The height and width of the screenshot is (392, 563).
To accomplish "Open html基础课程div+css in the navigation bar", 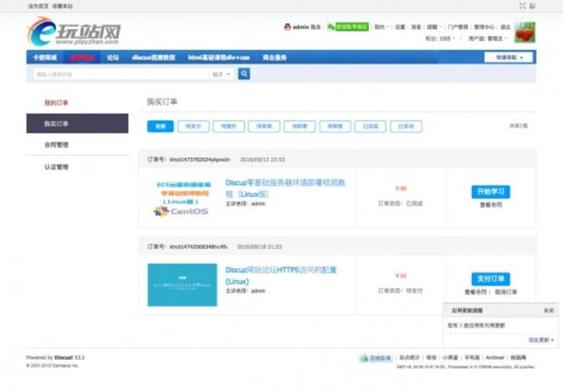I will point(219,58).
